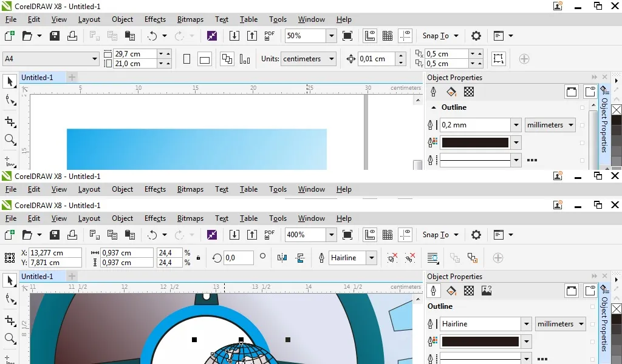Click the Print icon in top window toolbar
This screenshot has width=622, height=364.
(72, 36)
